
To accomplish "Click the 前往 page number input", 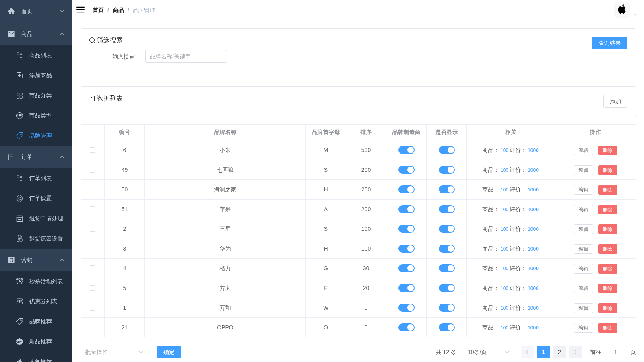I will [616, 352].
